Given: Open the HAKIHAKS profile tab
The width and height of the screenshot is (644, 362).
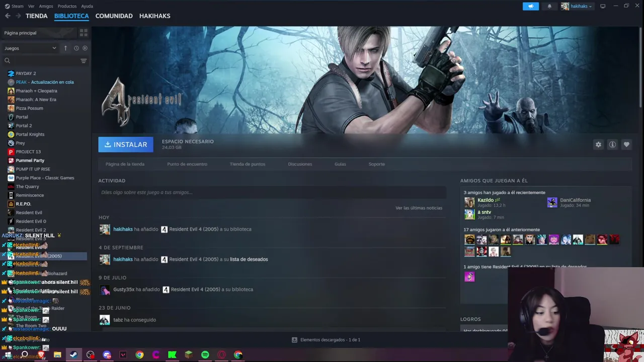Looking at the screenshot, I should tap(155, 16).
